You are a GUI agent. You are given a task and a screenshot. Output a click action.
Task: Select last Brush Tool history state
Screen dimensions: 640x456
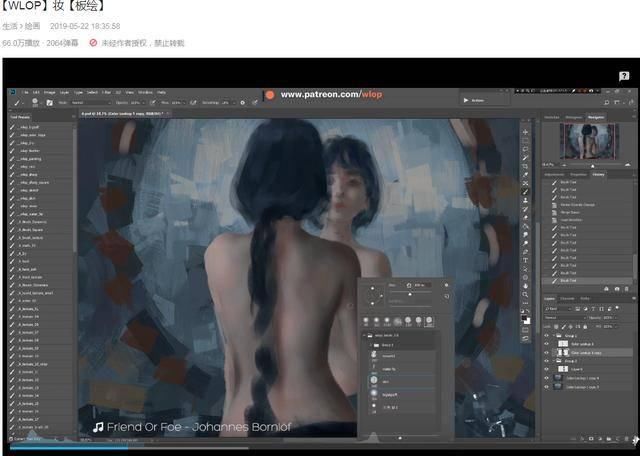pos(588,281)
